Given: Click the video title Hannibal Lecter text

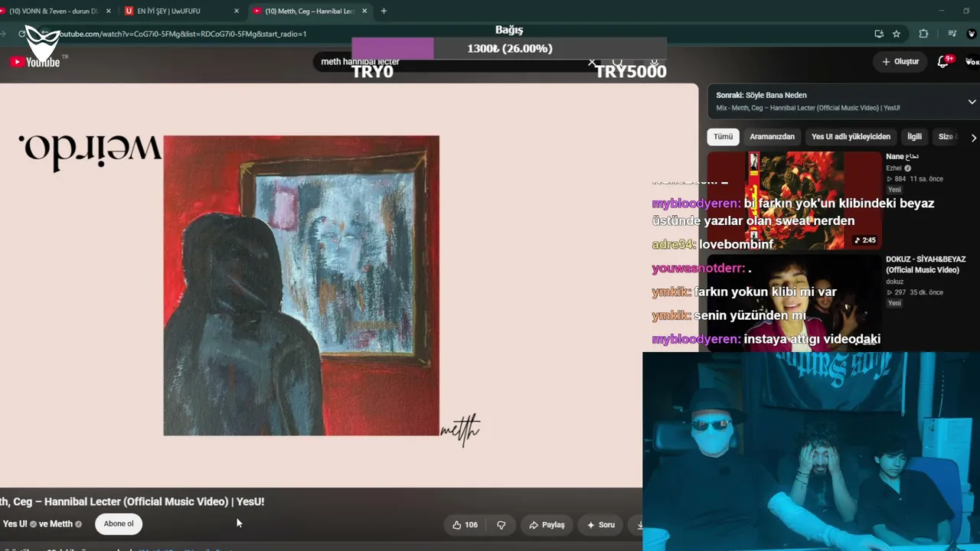Looking at the screenshot, I should [132, 502].
